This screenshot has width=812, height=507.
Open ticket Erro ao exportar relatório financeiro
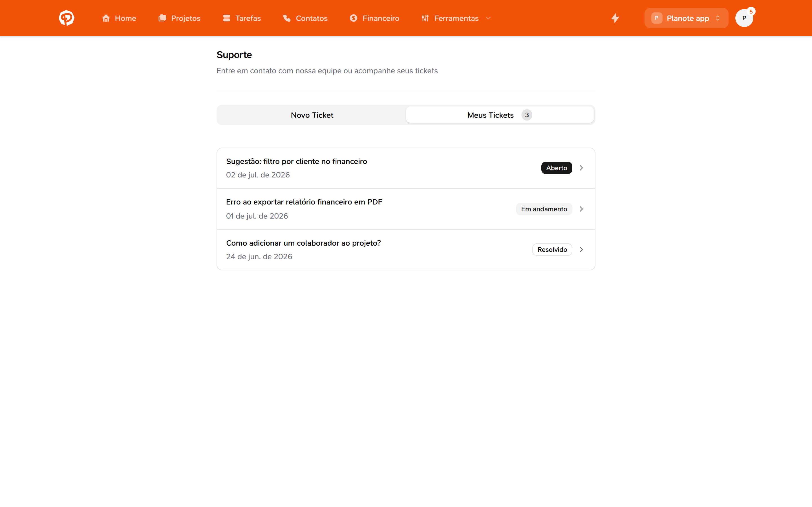(406, 209)
